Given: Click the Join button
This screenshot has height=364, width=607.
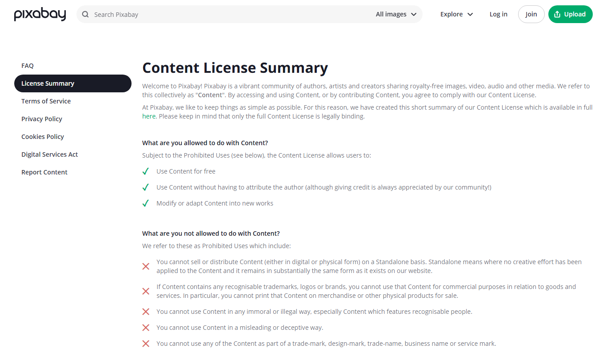Looking at the screenshot, I should pyautogui.click(x=531, y=14).
